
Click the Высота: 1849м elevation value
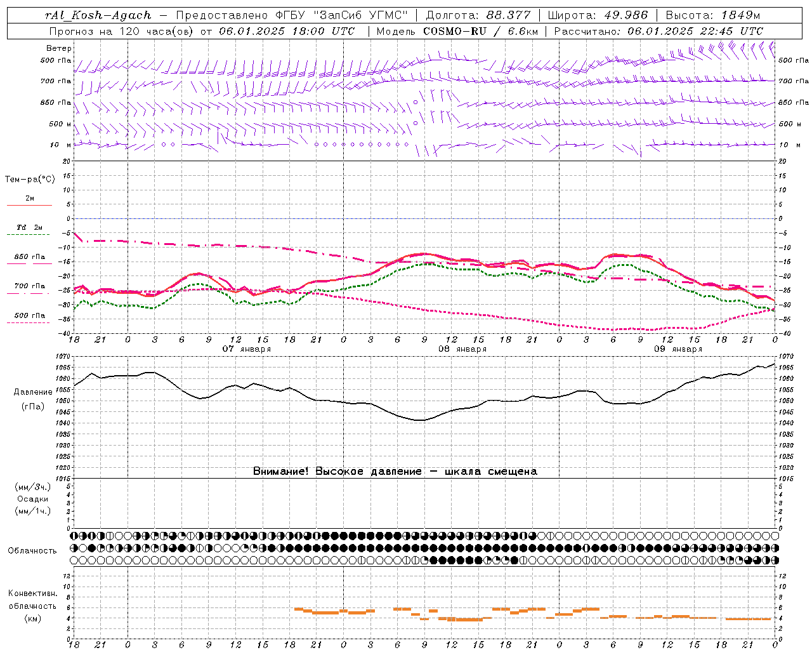point(713,15)
